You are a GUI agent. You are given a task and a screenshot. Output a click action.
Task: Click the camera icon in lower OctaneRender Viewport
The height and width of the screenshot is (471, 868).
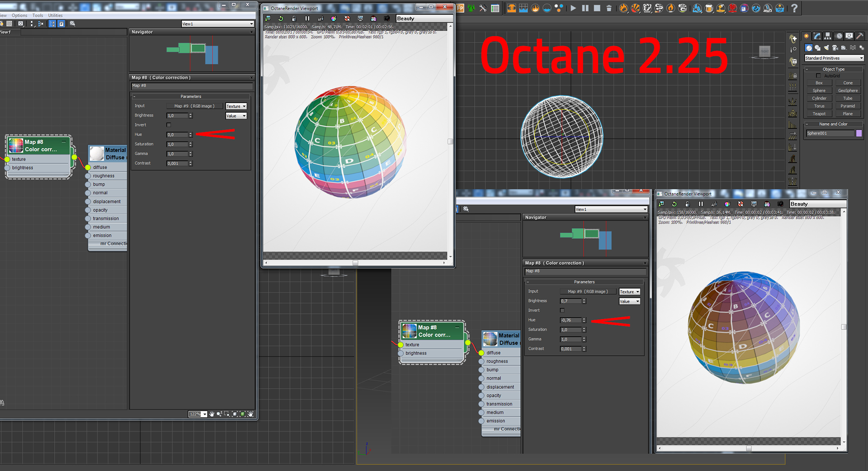pos(780,204)
